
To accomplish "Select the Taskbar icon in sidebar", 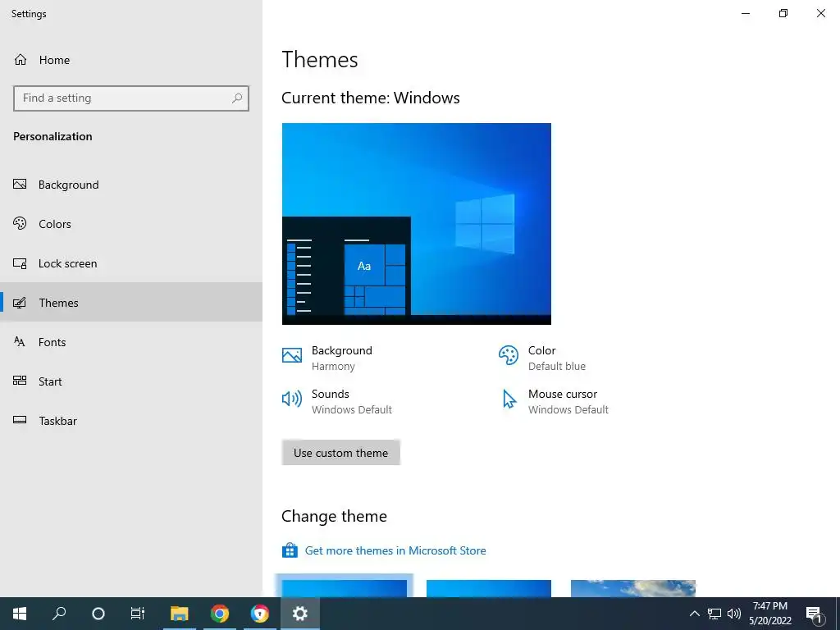I will pyautogui.click(x=20, y=420).
